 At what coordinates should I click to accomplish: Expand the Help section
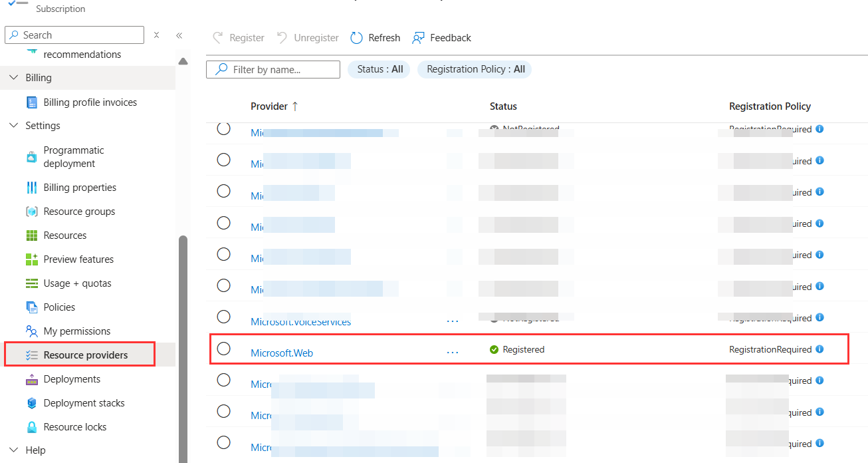[13, 450]
